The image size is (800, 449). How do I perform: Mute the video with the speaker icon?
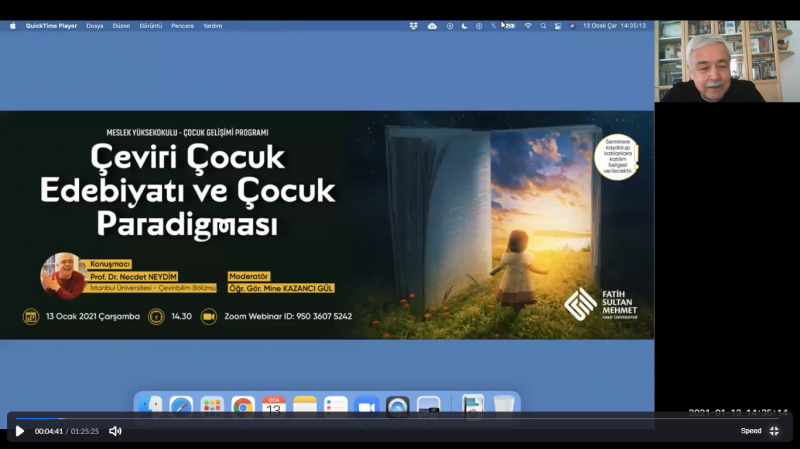[115, 431]
